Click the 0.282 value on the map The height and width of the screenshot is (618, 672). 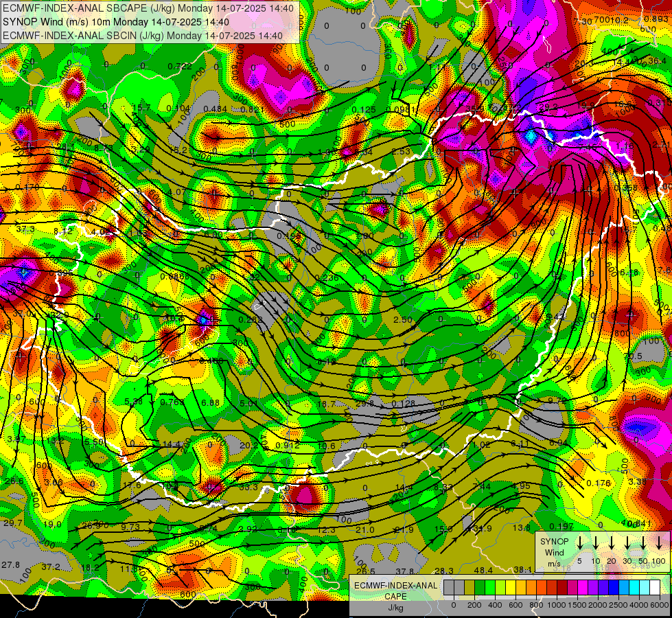[x=251, y=319]
